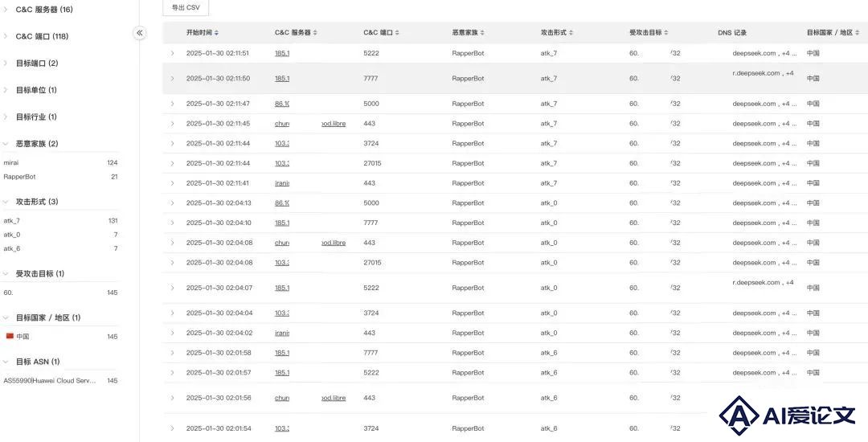The height and width of the screenshot is (442, 868).
Task: Open the 103.3 server link in port 3724 row at 02:11:44
Action: click(282, 144)
